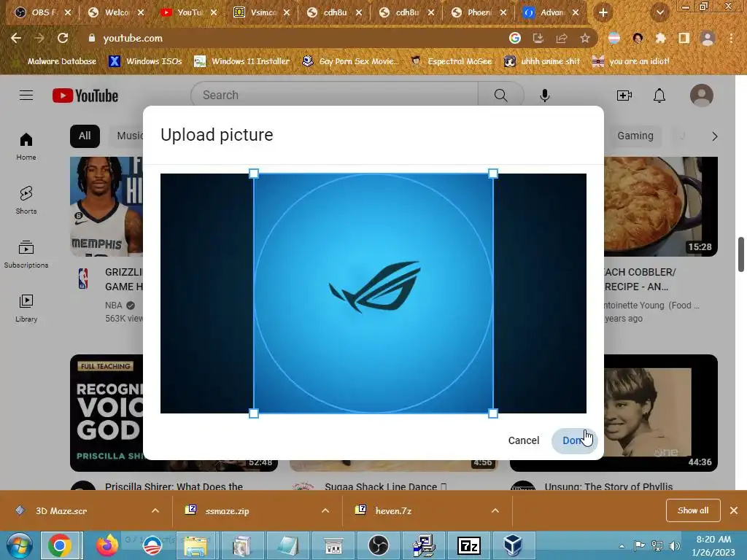Open Library in the sidebar
Screen dimensions: 747x560
click(x=26, y=308)
